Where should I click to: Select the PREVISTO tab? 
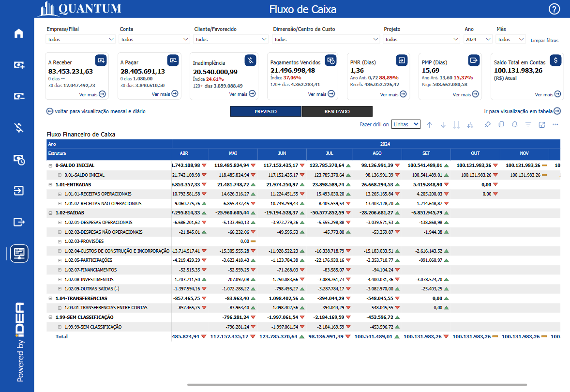pos(266,112)
